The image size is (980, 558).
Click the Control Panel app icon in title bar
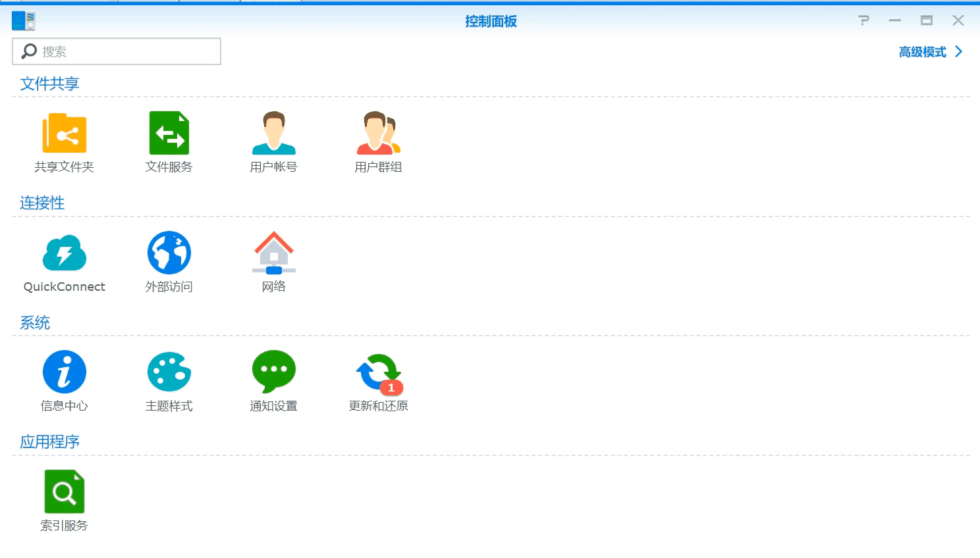pos(24,21)
